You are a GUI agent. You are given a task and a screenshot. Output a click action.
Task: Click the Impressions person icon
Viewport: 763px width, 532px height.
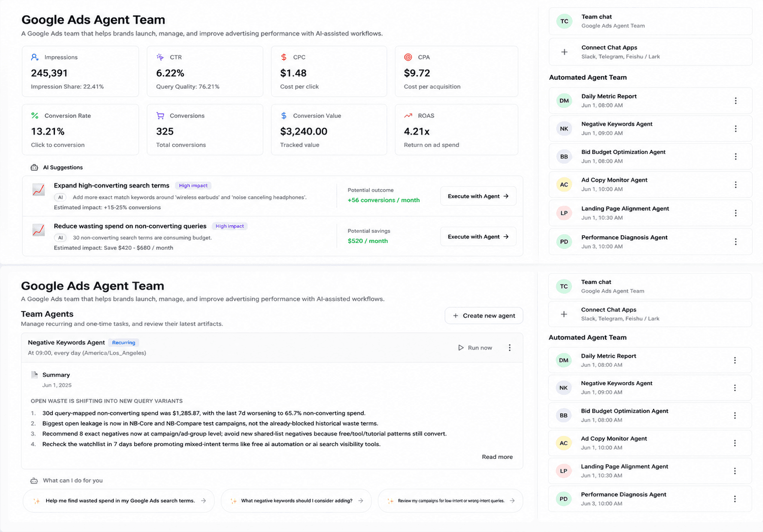pyautogui.click(x=35, y=57)
